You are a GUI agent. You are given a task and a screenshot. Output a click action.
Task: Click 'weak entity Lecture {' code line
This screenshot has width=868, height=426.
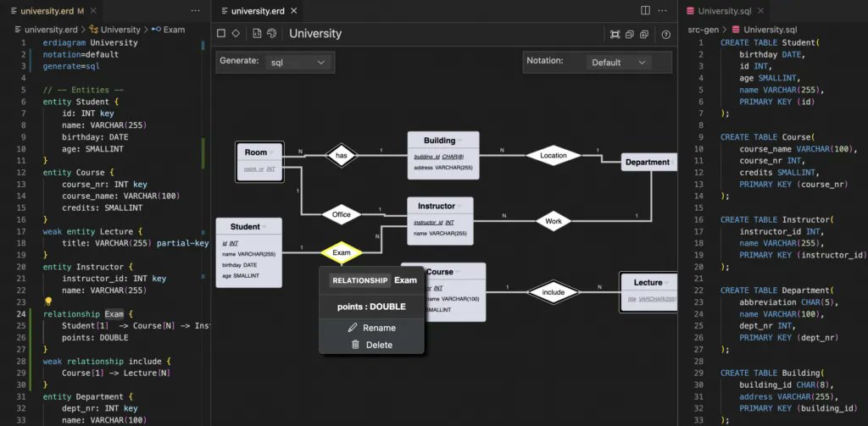click(x=92, y=231)
